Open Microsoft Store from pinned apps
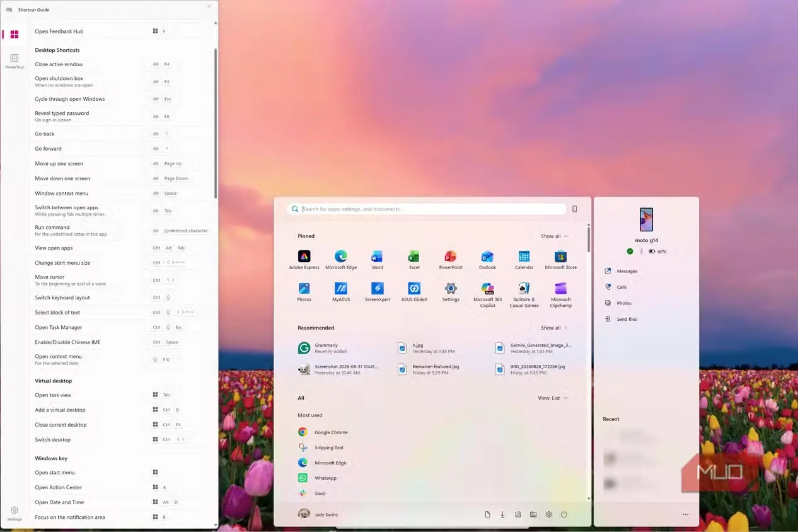 pyautogui.click(x=560, y=260)
